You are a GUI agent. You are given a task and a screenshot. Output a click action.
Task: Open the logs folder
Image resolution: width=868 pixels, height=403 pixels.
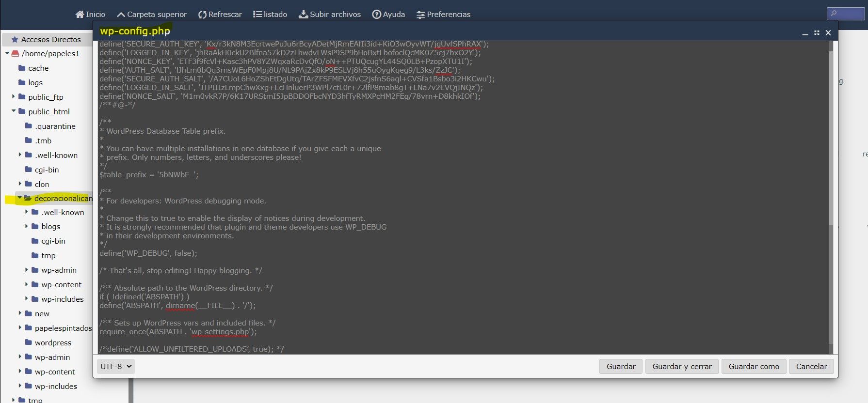coord(31,82)
